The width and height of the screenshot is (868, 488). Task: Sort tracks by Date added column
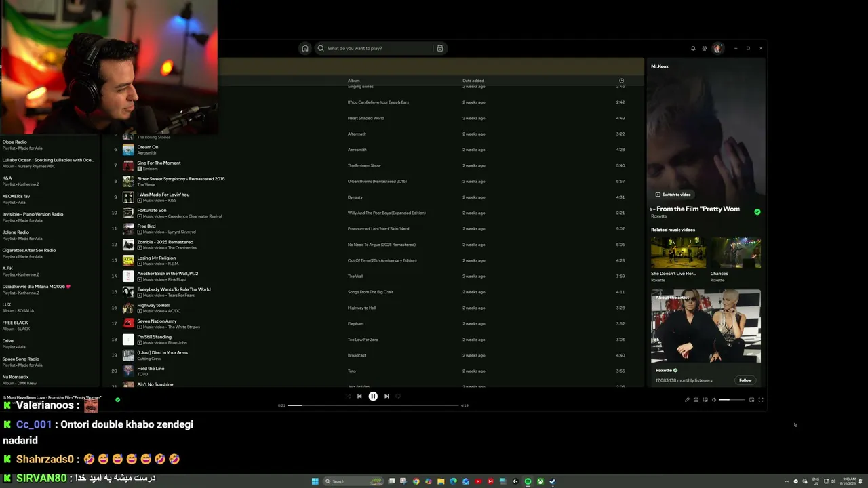473,81
